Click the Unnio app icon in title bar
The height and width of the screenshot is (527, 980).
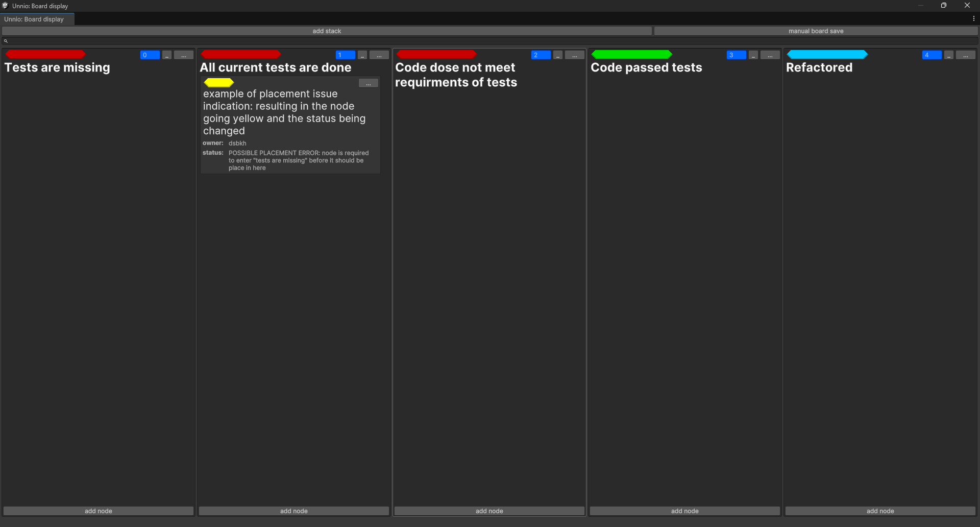(5, 6)
